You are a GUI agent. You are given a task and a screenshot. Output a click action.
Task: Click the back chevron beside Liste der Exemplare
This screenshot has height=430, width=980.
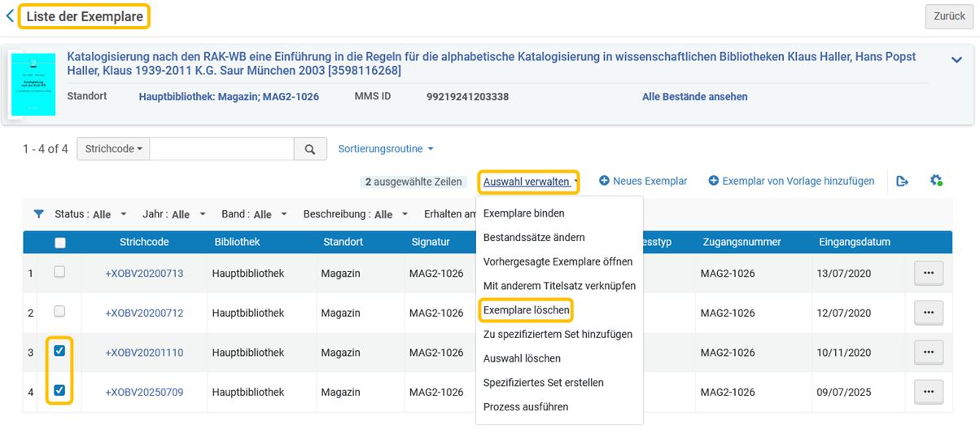(x=10, y=15)
